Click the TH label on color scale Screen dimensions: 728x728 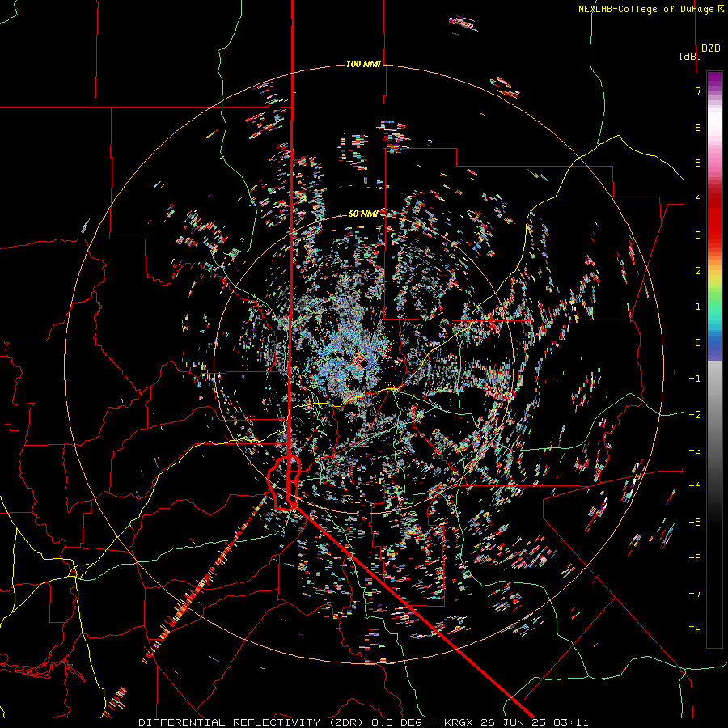click(695, 630)
